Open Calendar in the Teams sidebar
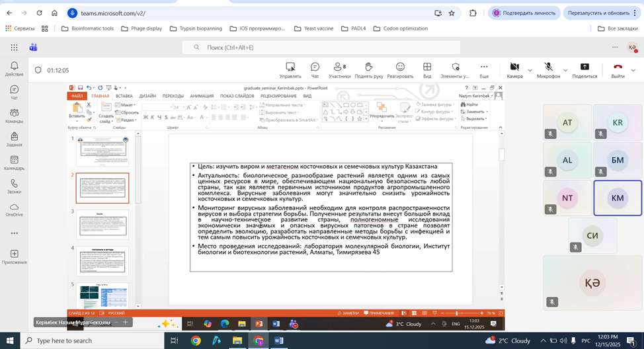 pos(14,163)
